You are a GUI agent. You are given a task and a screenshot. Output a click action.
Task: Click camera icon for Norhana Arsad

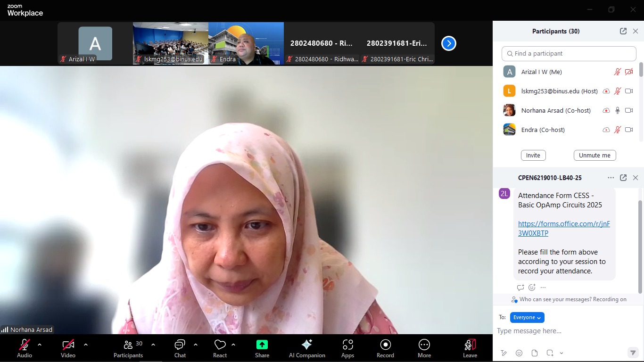[629, 111]
